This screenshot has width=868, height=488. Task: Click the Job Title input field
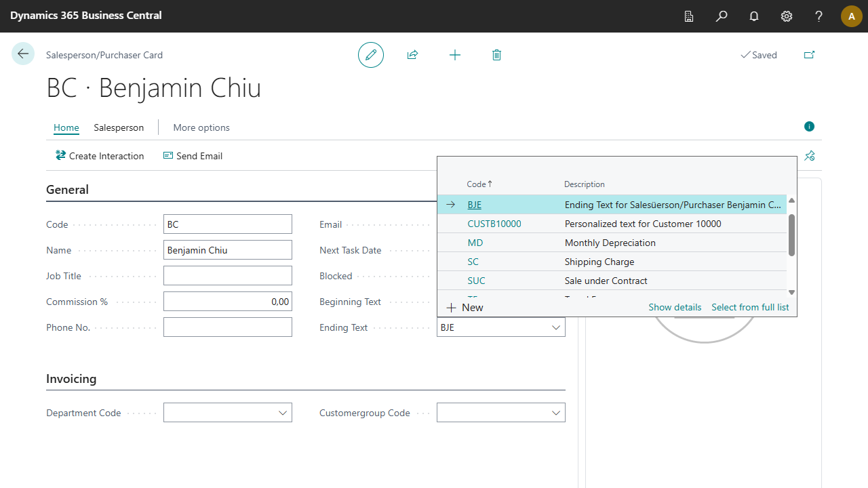(228, 276)
